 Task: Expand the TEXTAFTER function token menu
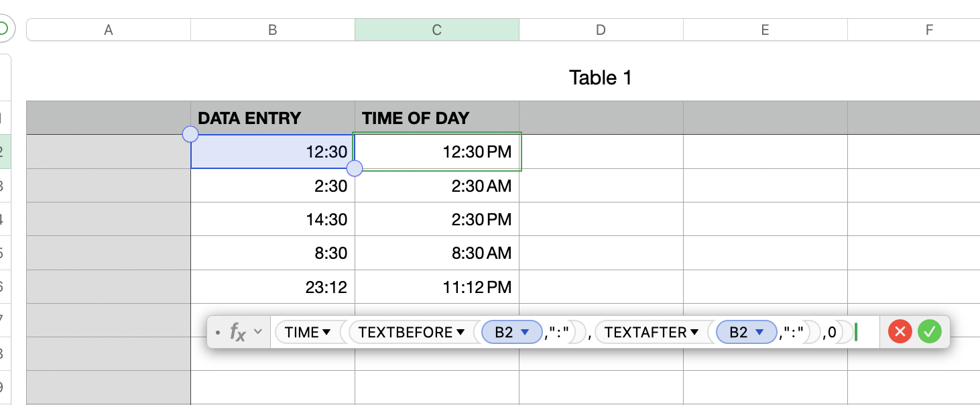coord(694,333)
